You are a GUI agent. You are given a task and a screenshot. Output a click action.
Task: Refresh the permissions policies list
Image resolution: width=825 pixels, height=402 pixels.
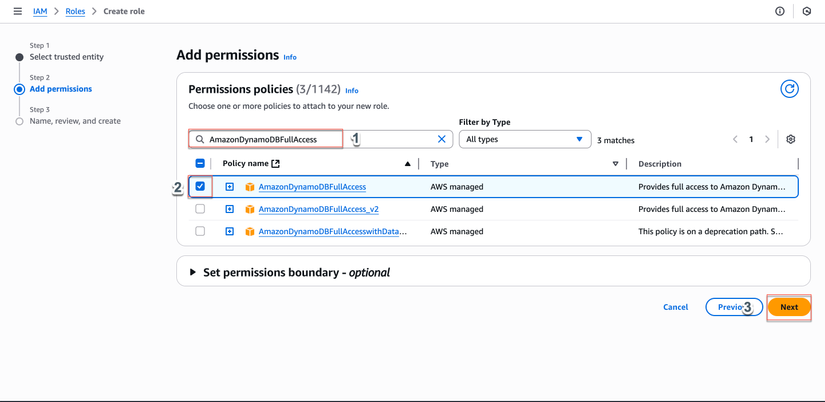pos(789,89)
